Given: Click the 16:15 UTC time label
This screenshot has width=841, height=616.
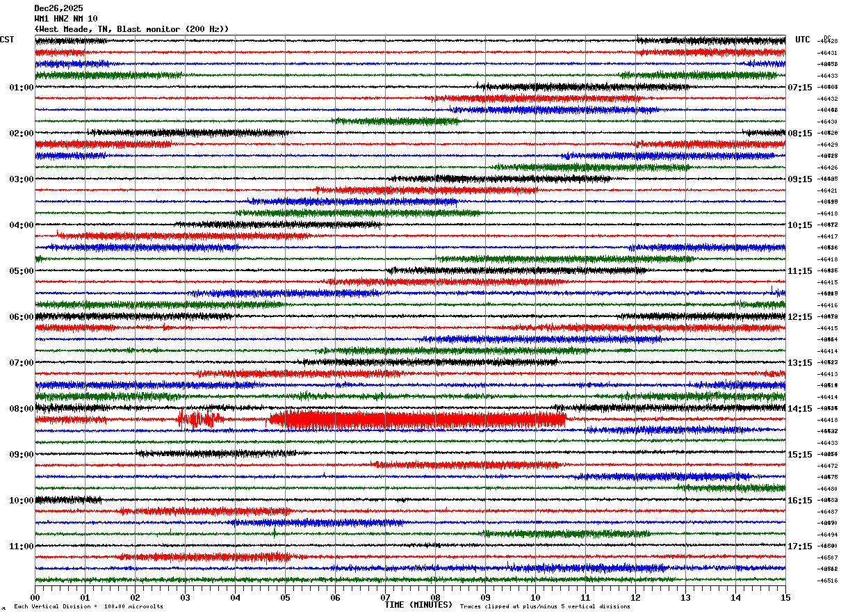Looking at the screenshot, I should pos(800,501).
